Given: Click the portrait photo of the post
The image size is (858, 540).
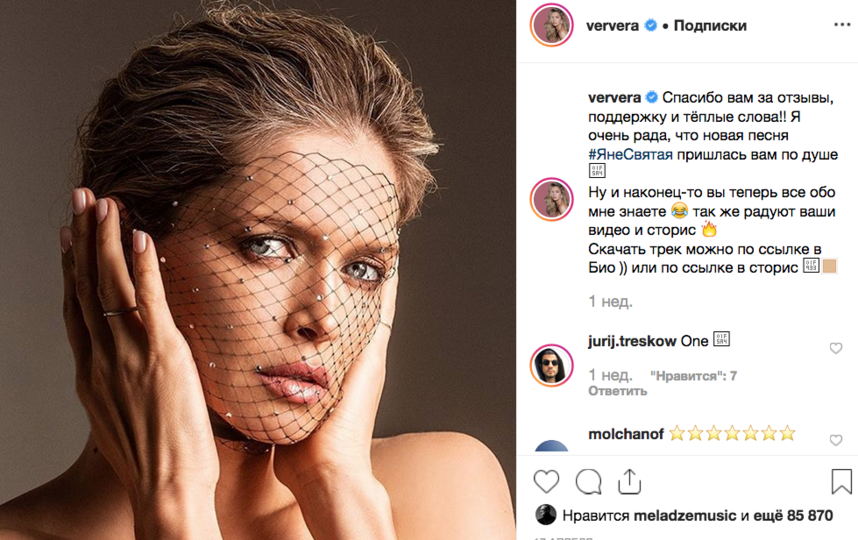Looking at the screenshot, I should coord(258,270).
